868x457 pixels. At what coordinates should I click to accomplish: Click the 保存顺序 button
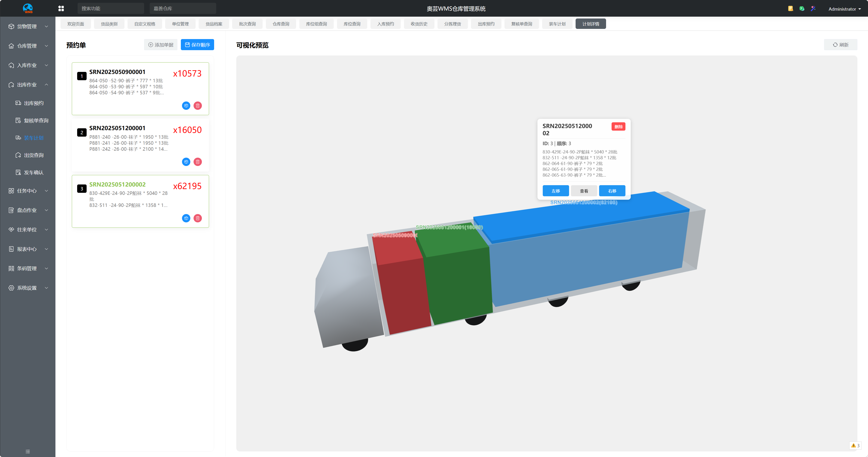[197, 45]
